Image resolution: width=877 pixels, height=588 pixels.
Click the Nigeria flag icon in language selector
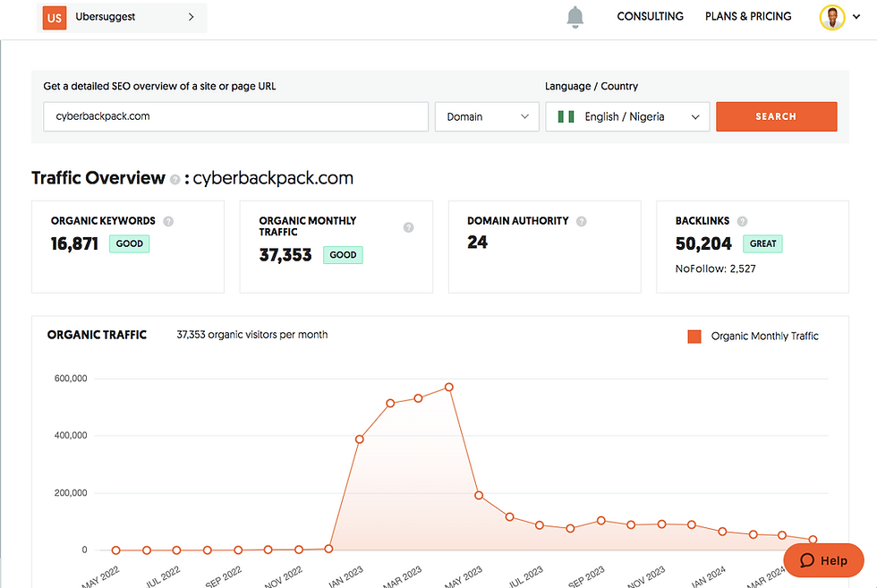[x=565, y=116]
